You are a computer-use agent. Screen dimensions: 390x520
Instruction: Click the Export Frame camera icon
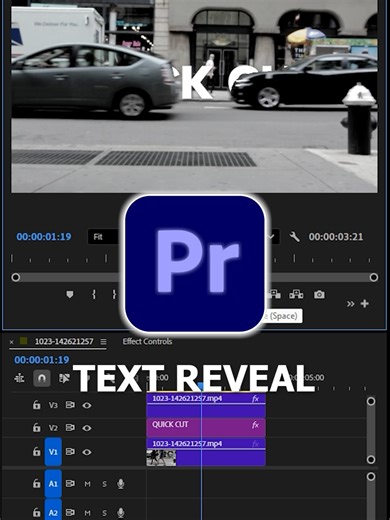[x=319, y=295]
